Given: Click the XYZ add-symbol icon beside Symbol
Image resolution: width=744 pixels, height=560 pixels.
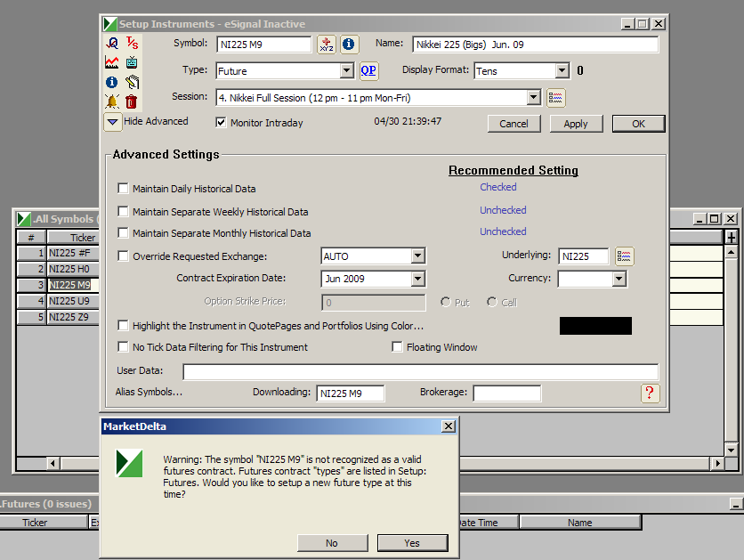Looking at the screenshot, I should 327,45.
